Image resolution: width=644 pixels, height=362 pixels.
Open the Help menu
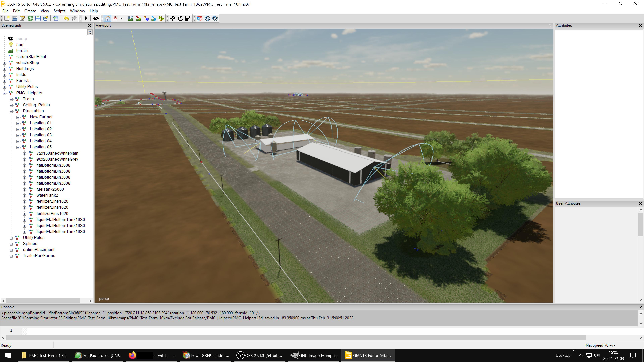94,11
